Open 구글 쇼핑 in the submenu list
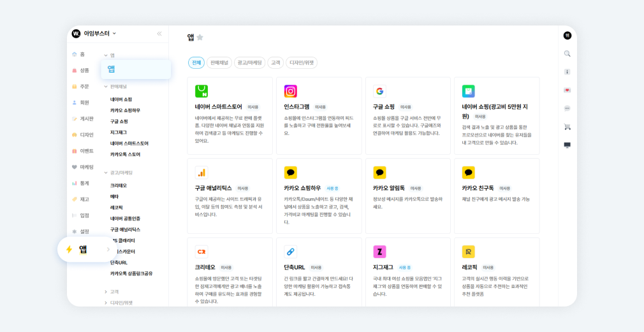Image resolution: width=644 pixels, height=332 pixels. tap(119, 122)
